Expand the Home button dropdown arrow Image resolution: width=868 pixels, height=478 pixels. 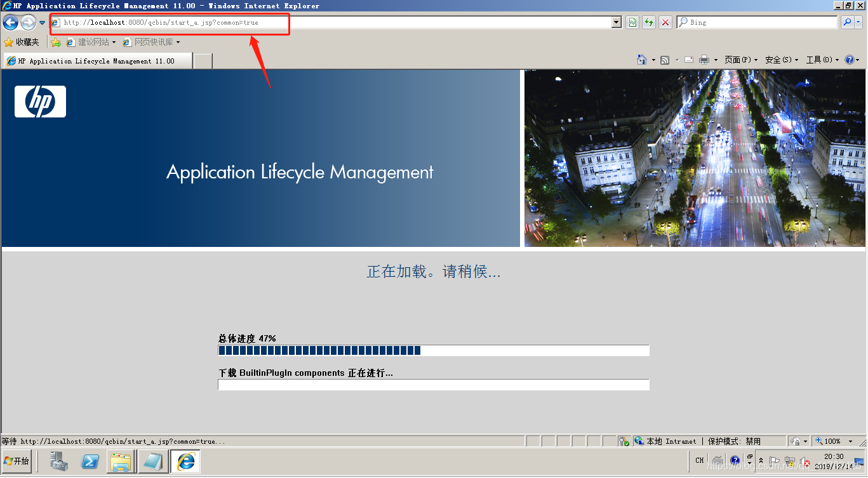tap(653, 60)
